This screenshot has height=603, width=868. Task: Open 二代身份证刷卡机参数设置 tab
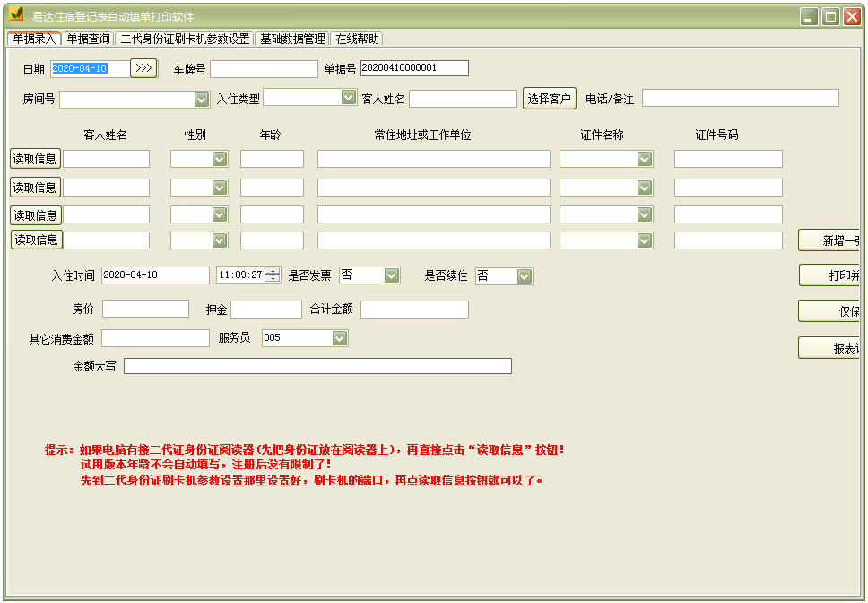(x=185, y=39)
